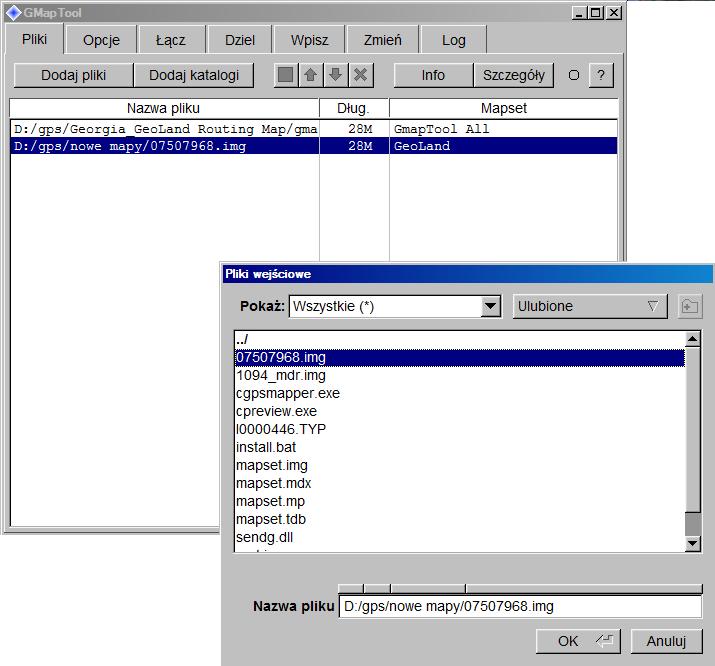Click the Mapset column header
This screenshot has height=666, width=715.
pos(503,108)
